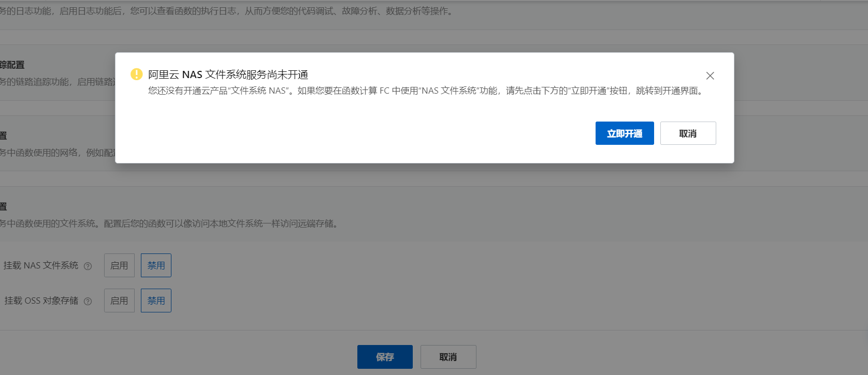Click dialog title 阿里云 NAS 文件系统服务尚未开通
This screenshot has width=868, height=375.
point(228,74)
